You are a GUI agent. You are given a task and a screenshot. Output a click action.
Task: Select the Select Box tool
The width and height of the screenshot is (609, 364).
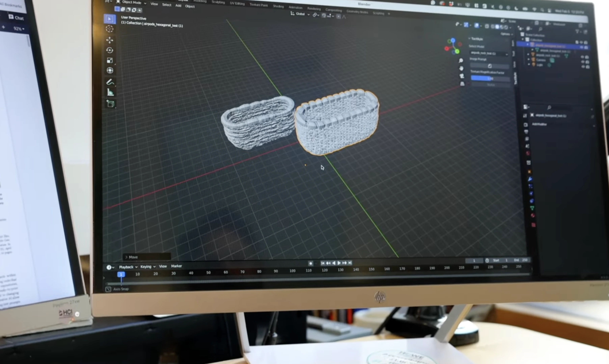click(110, 19)
